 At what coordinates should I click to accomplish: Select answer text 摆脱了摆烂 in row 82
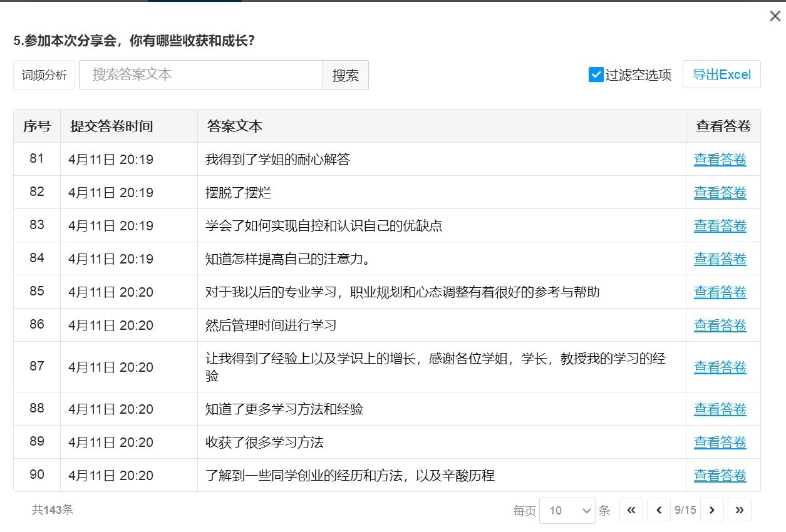pyautogui.click(x=239, y=193)
